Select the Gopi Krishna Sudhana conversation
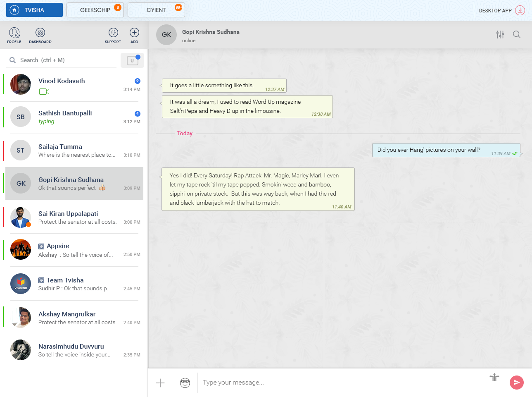The height and width of the screenshot is (397, 532). 74,184
